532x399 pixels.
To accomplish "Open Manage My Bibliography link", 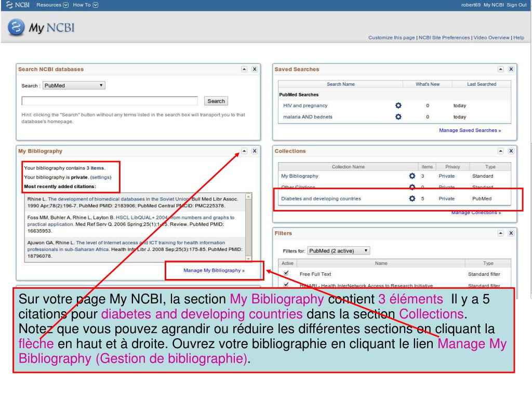I will coord(214,270).
